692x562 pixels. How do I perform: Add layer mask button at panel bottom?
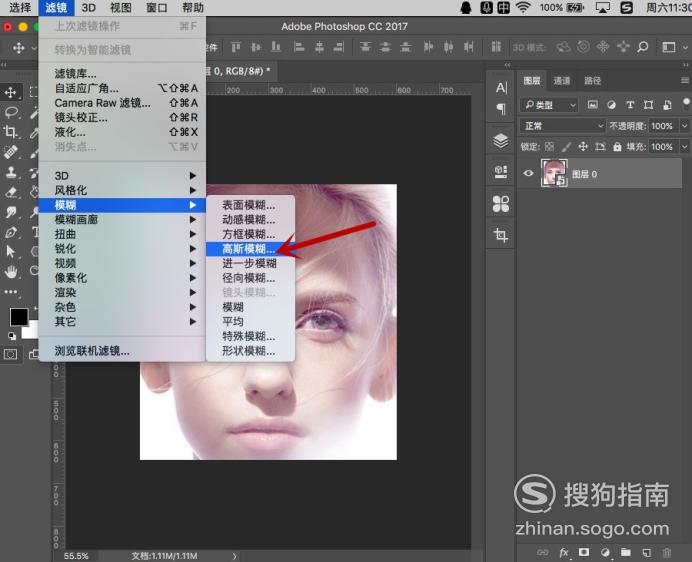coord(584,552)
